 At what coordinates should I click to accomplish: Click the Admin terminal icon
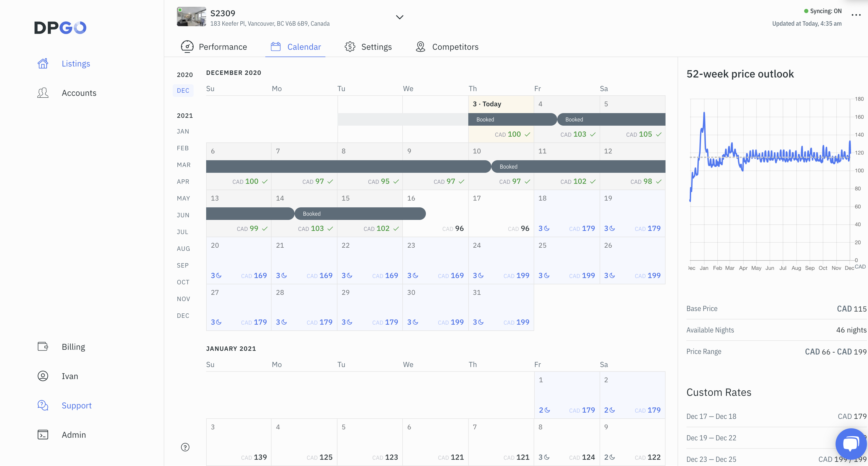[43, 434]
